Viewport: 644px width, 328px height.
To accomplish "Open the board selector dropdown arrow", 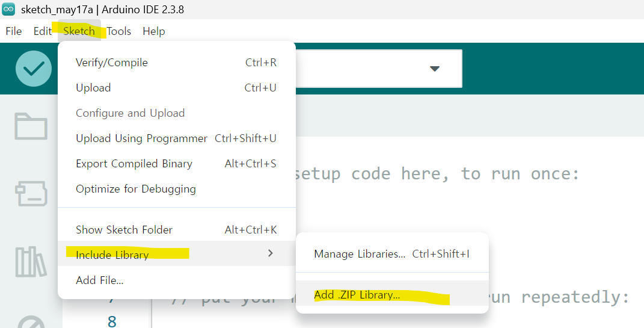I will click(435, 69).
